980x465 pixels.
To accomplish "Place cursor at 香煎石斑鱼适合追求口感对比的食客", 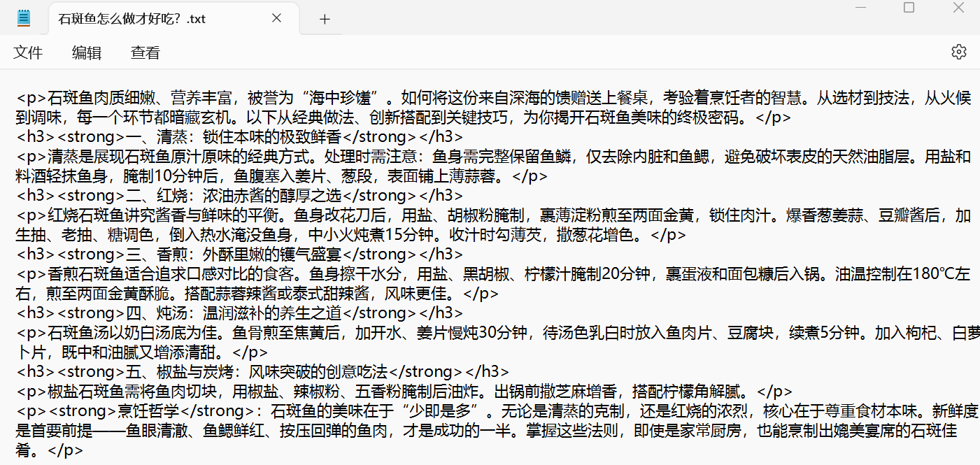I will pyautogui.click(x=171, y=274).
